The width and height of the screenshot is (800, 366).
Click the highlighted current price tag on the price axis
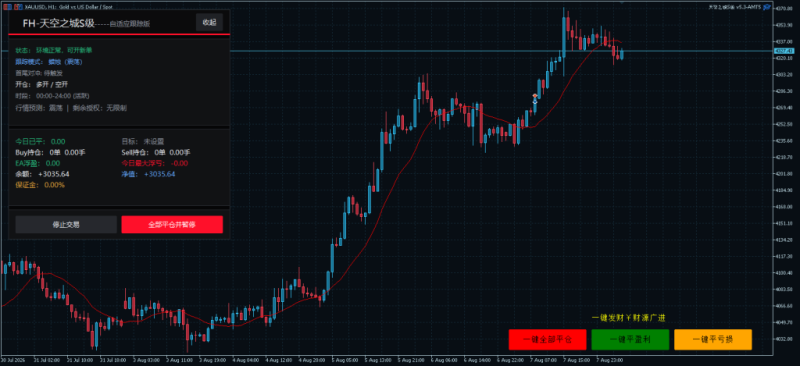pyautogui.click(x=783, y=51)
